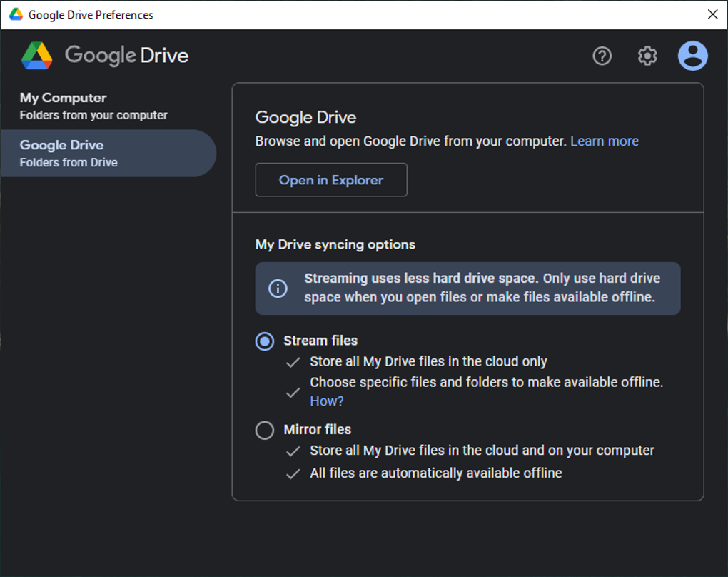Click checkmark beside 'Choose specific files and folders'
Viewport: 728px width, 577px height.
click(293, 392)
